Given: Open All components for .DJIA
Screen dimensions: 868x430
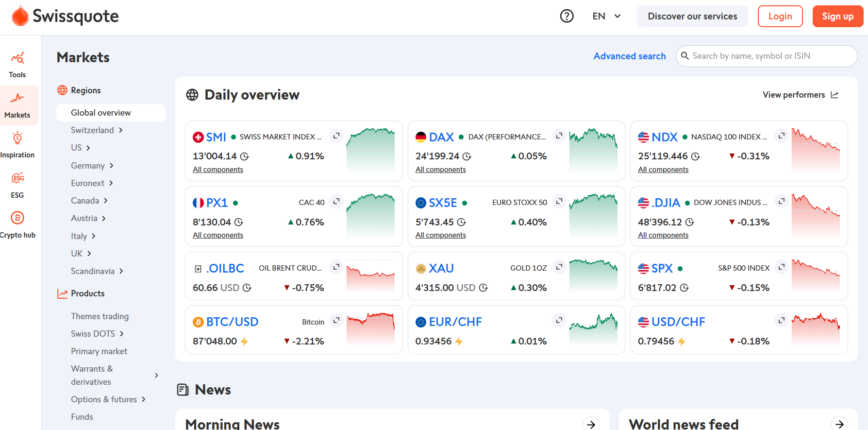Looking at the screenshot, I should [x=663, y=235].
